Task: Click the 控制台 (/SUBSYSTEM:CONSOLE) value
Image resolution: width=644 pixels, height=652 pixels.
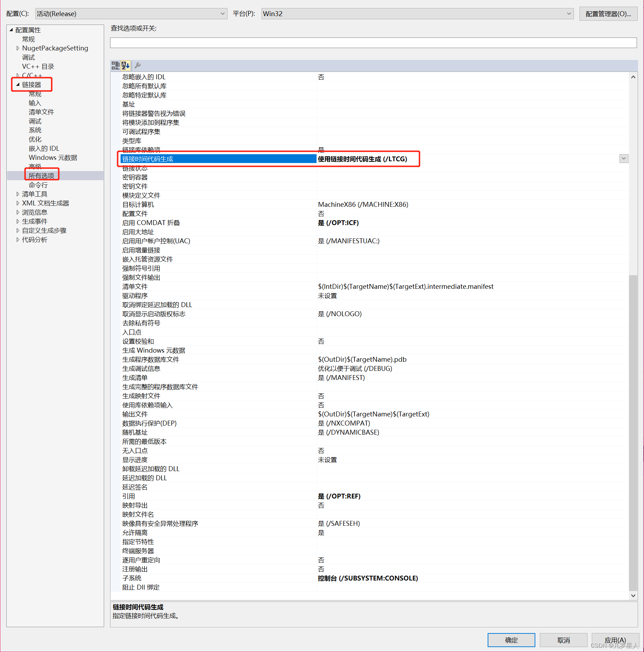Action: tap(368, 578)
